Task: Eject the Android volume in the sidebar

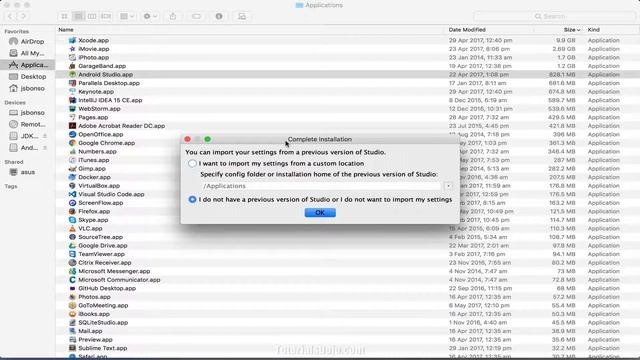Action: [x=44, y=148]
